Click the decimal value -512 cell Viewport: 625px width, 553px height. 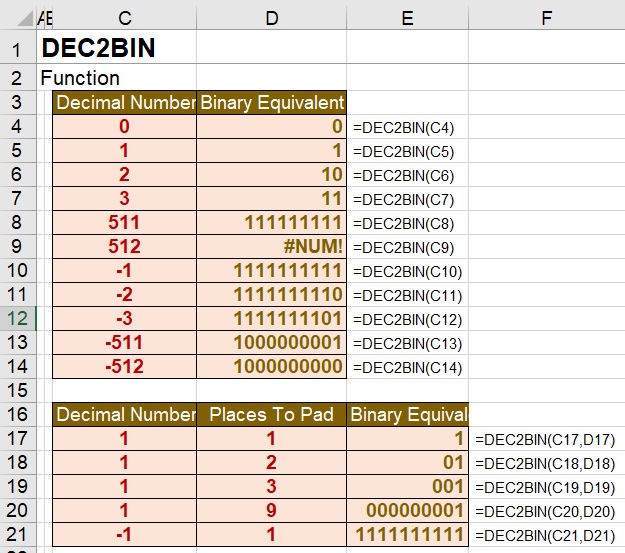coord(124,366)
